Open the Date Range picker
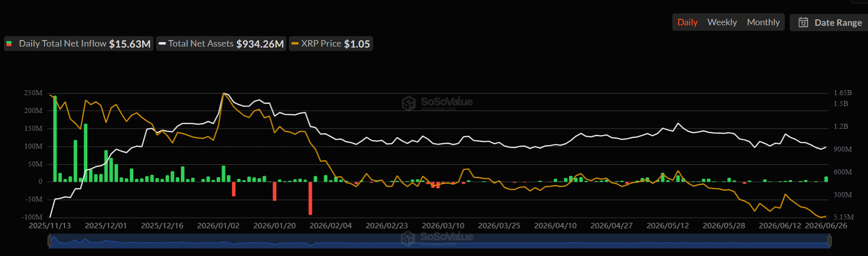The height and width of the screenshot is (256, 868). (x=829, y=22)
